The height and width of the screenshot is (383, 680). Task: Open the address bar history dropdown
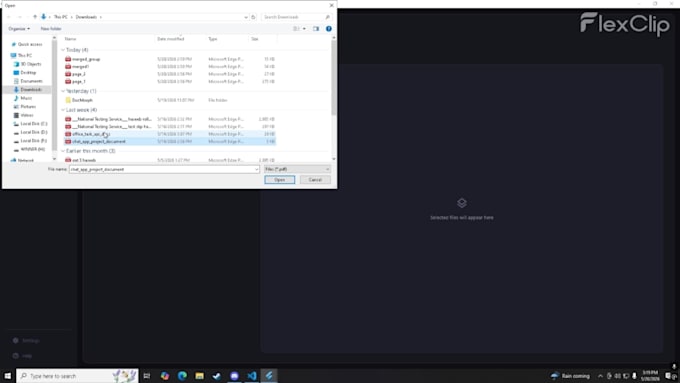(246, 17)
